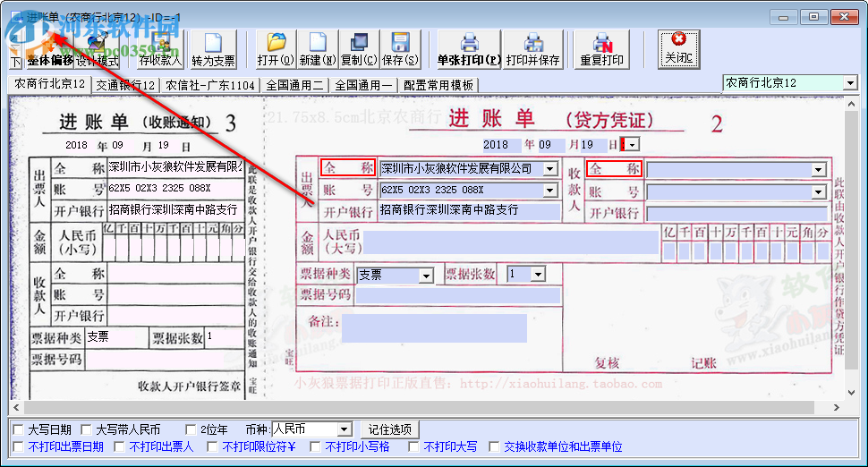Expand the 出票人 全称 company name dropdown
868x467 pixels.
pos(550,169)
